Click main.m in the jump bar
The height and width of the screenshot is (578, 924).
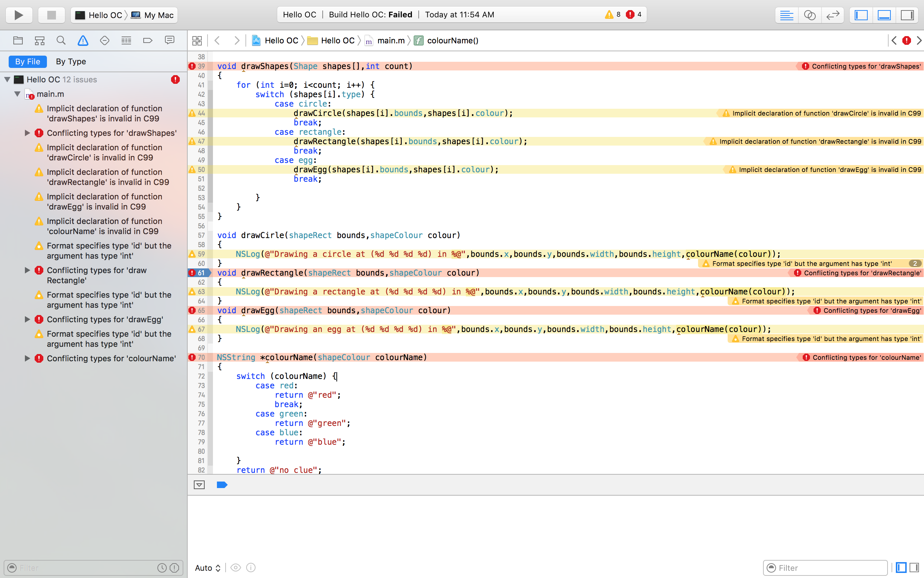(385, 40)
